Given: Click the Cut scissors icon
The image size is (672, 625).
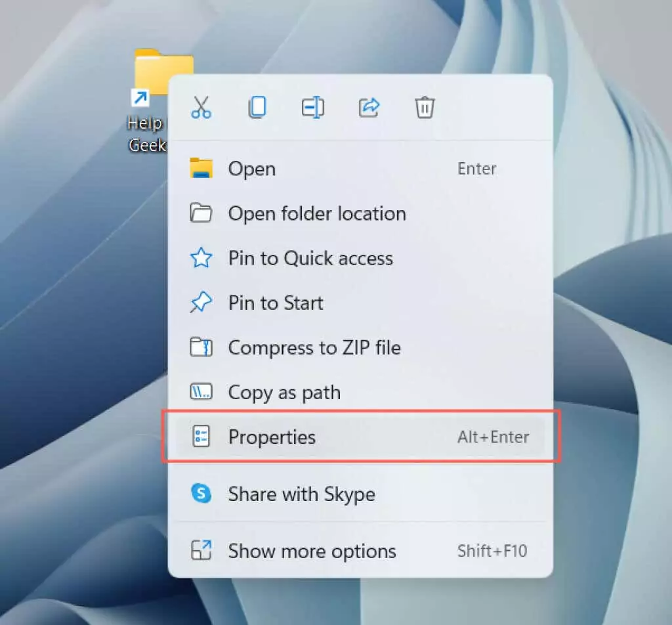Looking at the screenshot, I should pos(201,107).
